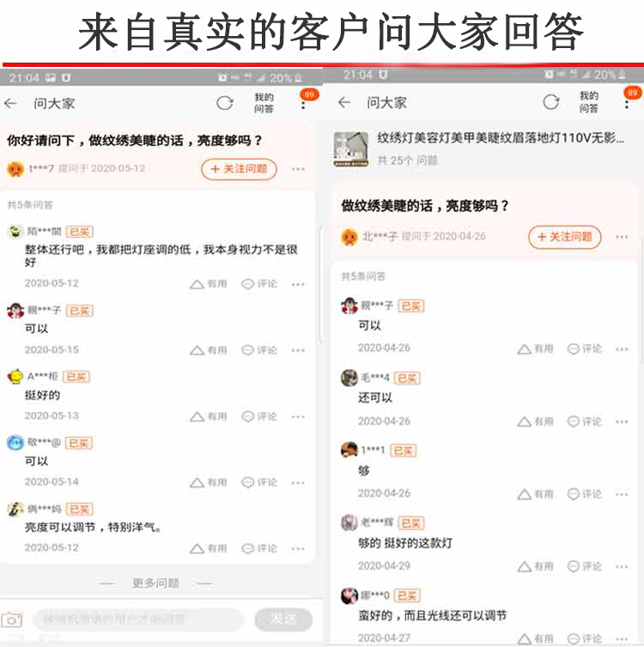Refresh the right 问大家 page
This screenshot has width=644, height=647.
click(x=551, y=102)
